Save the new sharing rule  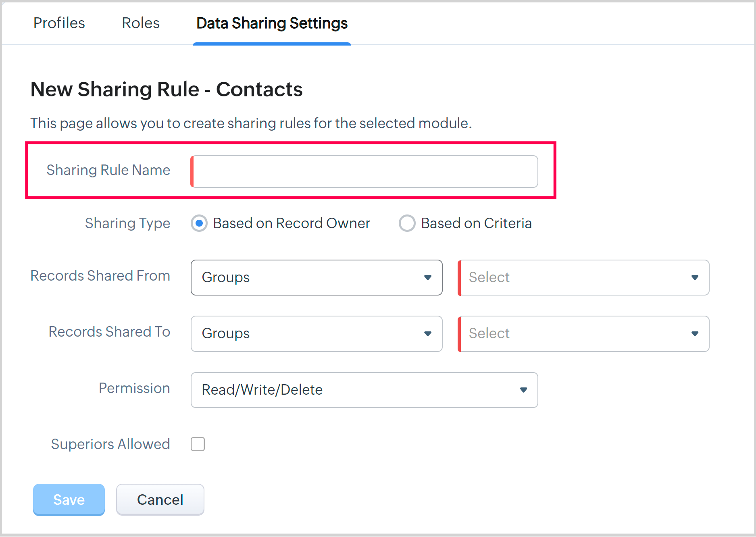(x=69, y=500)
